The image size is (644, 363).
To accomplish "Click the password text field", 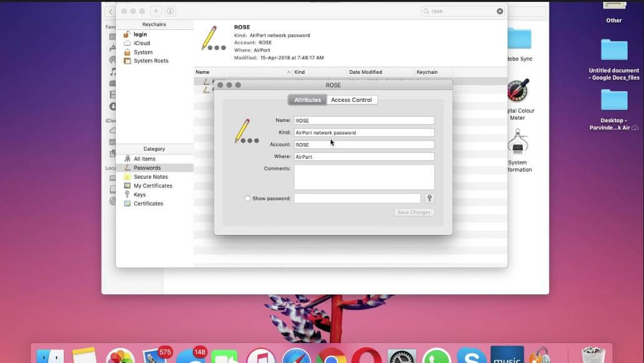I will [x=357, y=198].
